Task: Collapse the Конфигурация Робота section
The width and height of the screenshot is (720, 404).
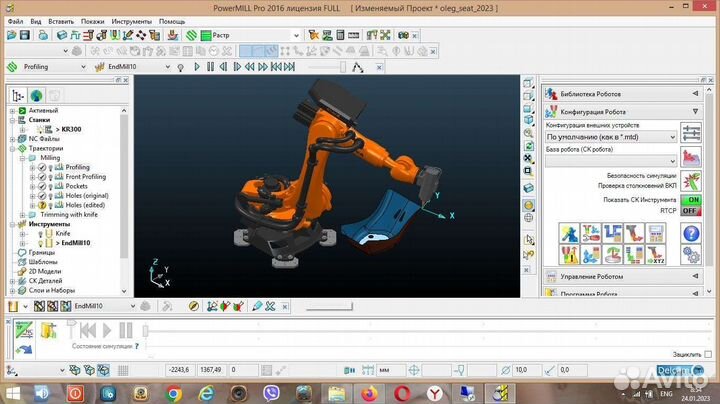Action: [x=695, y=112]
